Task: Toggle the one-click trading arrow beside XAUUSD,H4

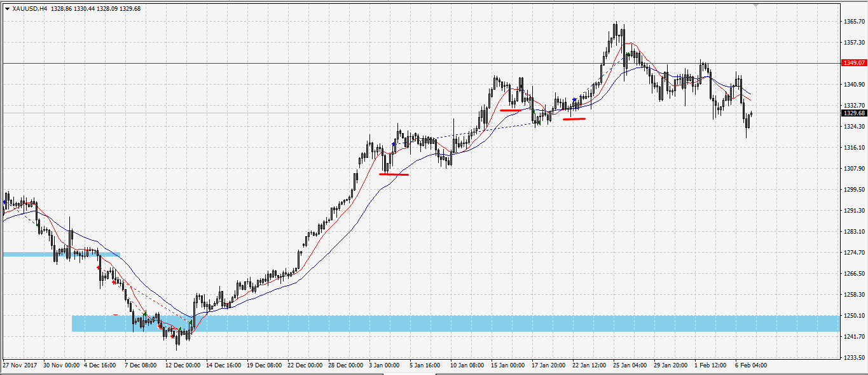Action: (x=7, y=8)
